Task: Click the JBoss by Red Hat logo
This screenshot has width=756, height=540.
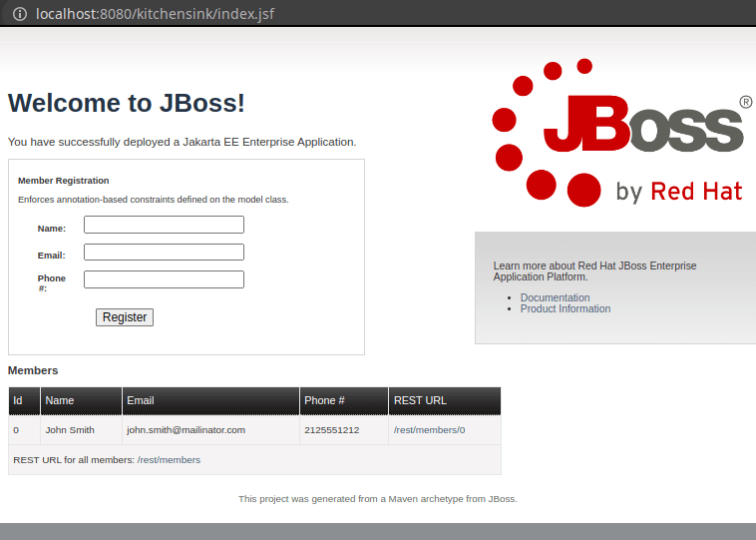Action: pos(620,133)
